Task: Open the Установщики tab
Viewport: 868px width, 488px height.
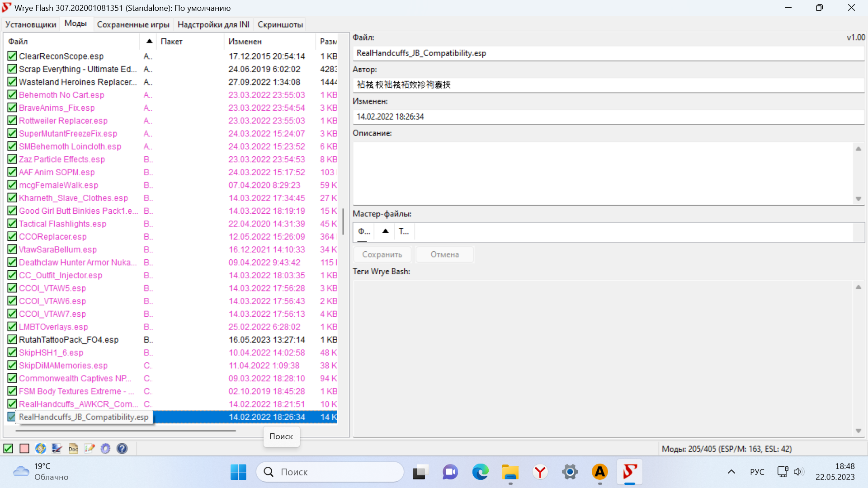Action: tap(31, 24)
